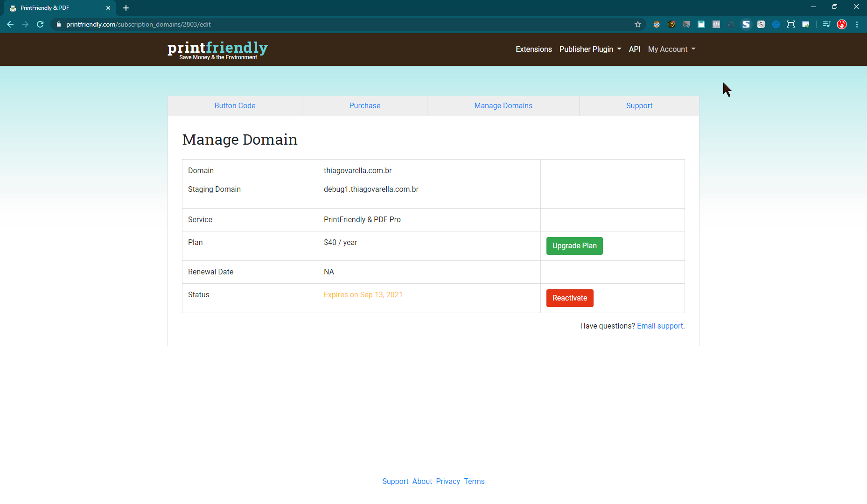Minimize the browser window
The height and width of the screenshot is (504, 867).
(x=813, y=7)
